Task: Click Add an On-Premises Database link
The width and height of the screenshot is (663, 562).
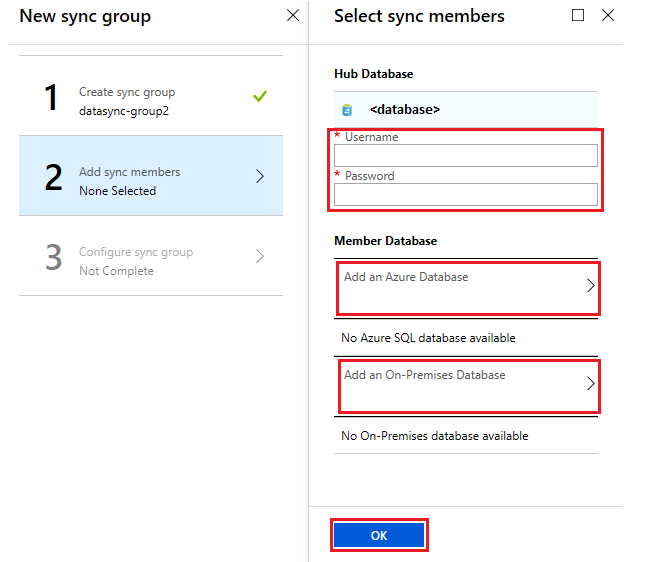Action: click(x=425, y=375)
